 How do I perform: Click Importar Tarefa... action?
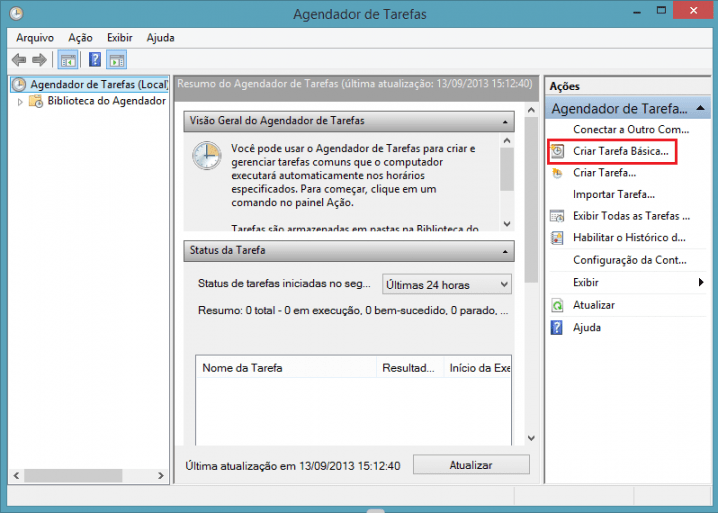click(x=614, y=194)
